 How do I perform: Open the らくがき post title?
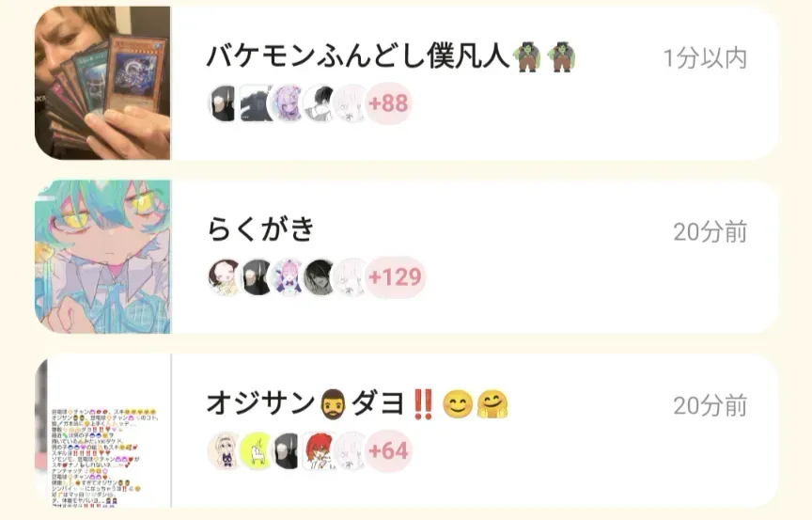(260, 228)
